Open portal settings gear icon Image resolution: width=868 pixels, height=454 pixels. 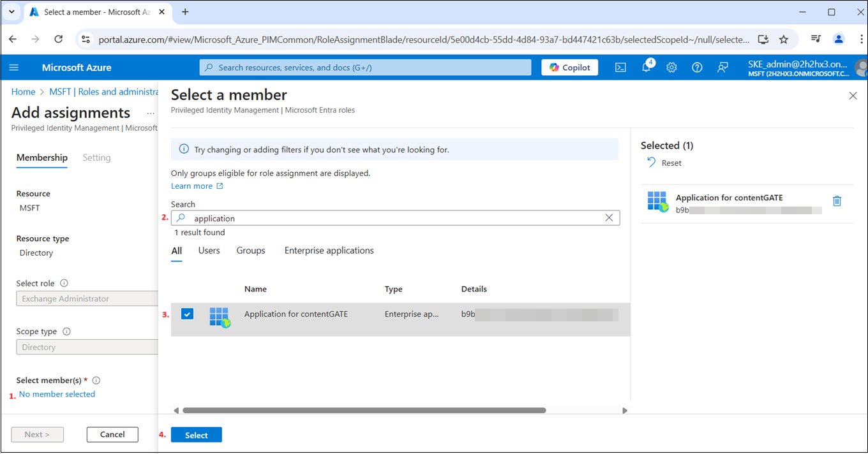671,68
